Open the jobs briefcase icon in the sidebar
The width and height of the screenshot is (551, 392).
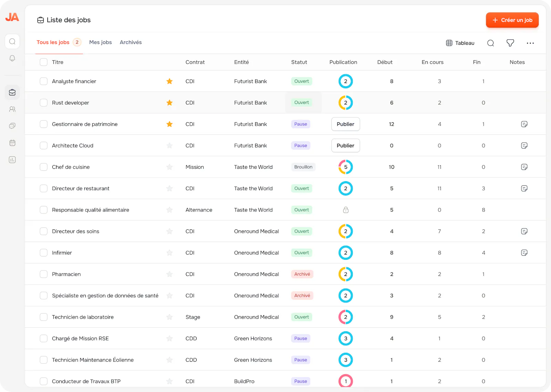coord(12,92)
